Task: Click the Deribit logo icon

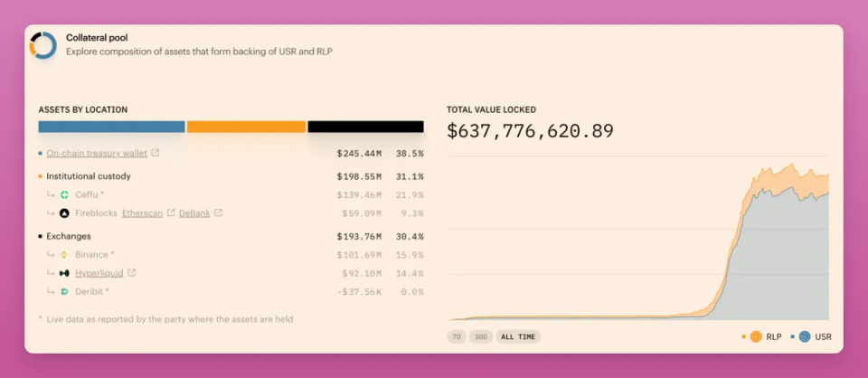Action: [x=64, y=291]
